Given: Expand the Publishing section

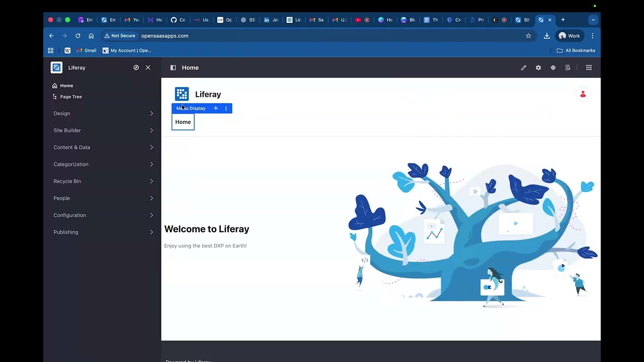Looking at the screenshot, I should point(103,232).
